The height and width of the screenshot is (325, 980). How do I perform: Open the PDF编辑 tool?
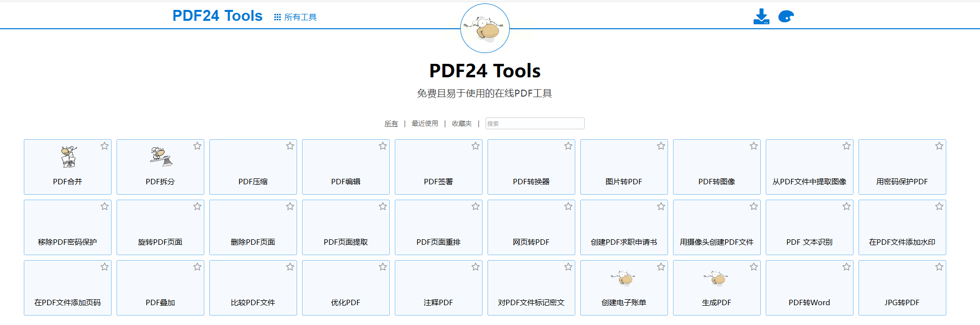(x=346, y=167)
